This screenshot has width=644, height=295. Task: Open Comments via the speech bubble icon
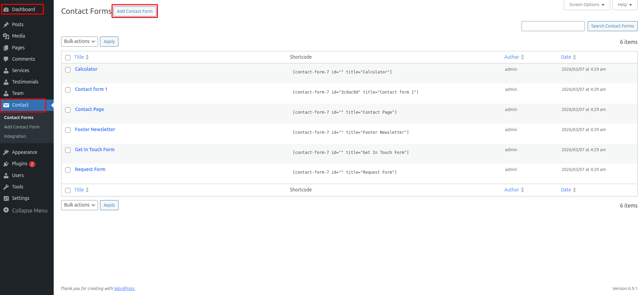6,59
